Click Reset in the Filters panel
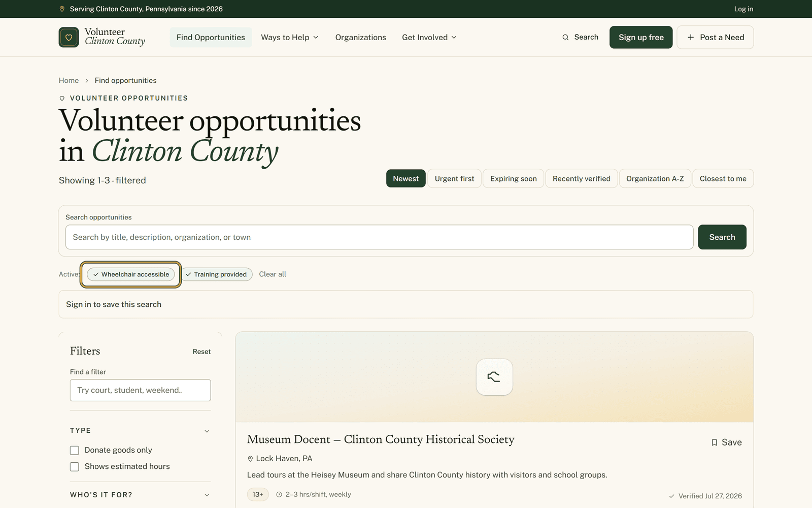812x508 pixels. coord(201,352)
